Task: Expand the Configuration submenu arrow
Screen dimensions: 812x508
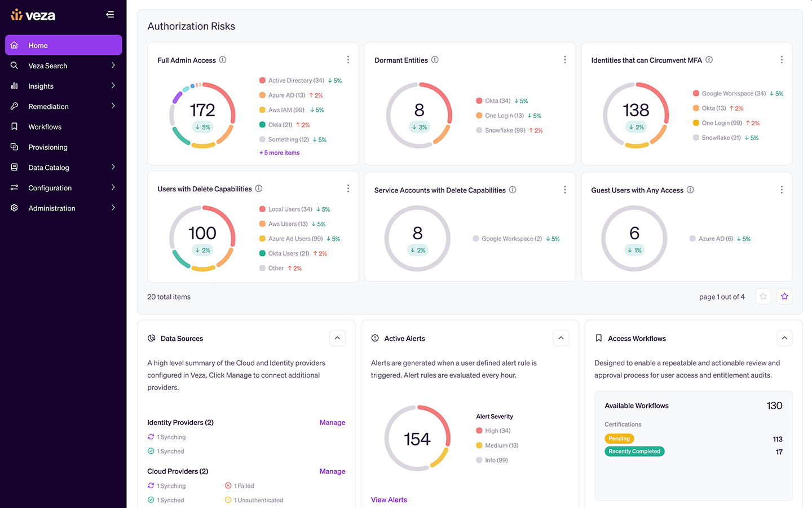Action: tap(113, 187)
